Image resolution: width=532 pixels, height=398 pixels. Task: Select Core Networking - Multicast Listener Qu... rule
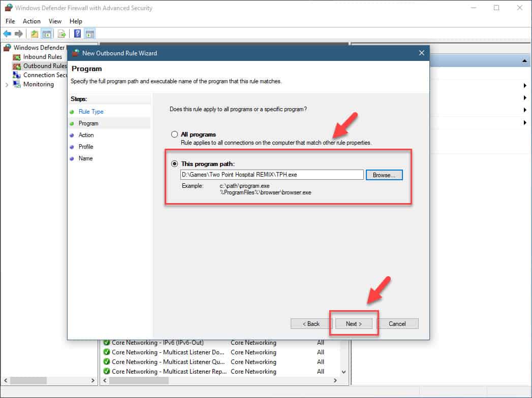[x=168, y=362]
